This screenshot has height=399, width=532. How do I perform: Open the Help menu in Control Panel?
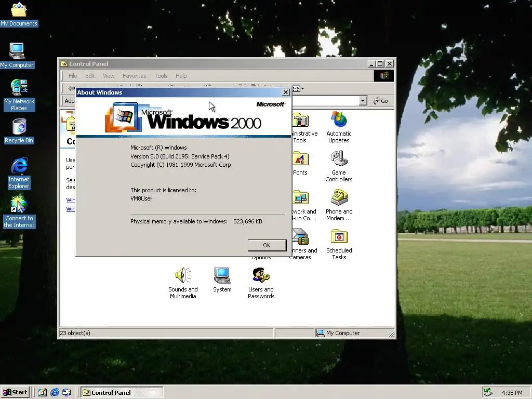[x=181, y=76]
